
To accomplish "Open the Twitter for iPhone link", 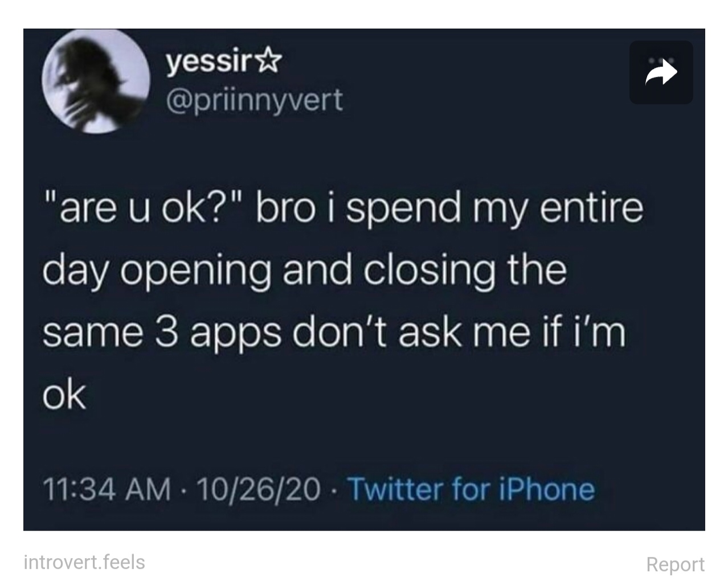I will pos(471,490).
